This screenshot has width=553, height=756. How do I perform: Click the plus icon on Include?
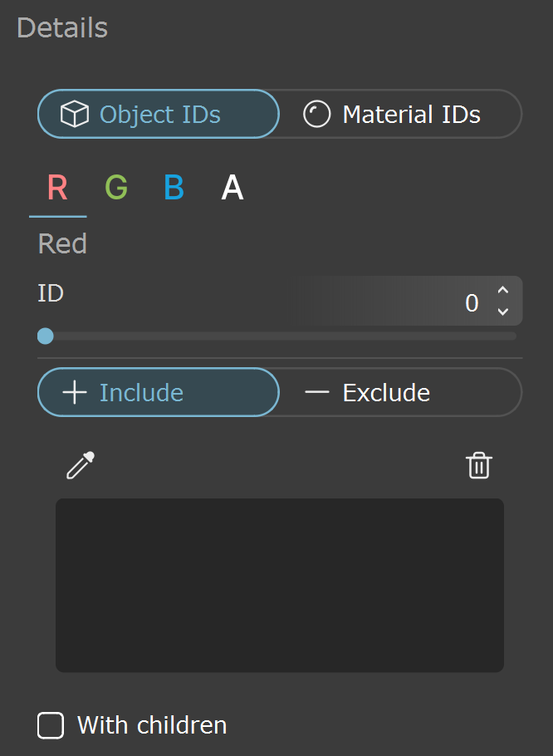[x=75, y=392]
